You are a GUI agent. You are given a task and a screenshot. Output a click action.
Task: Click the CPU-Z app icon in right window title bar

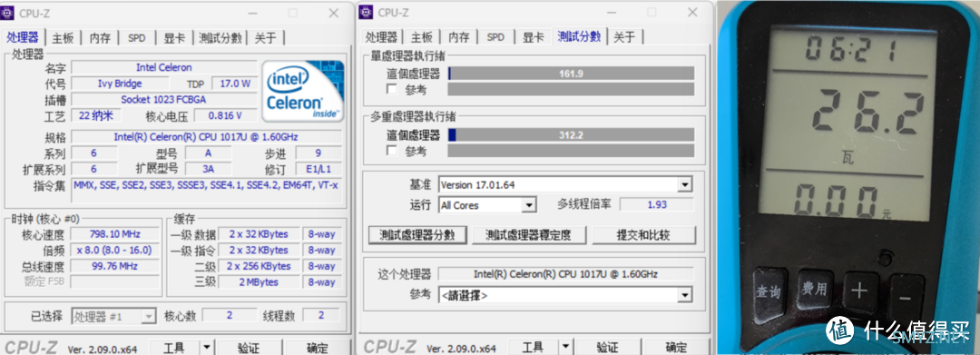pyautogui.click(x=367, y=13)
